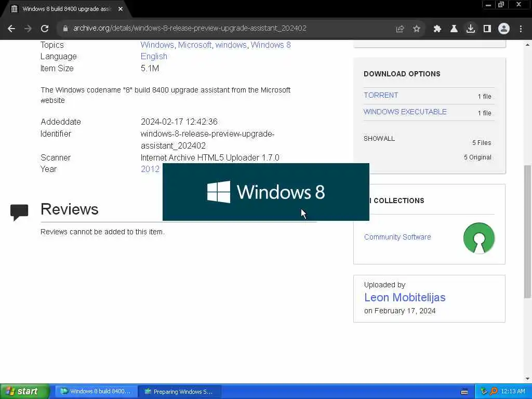Open the lowercase 'windows' topic link
The height and width of the screenshot is (399, 532).
(231, 45)
